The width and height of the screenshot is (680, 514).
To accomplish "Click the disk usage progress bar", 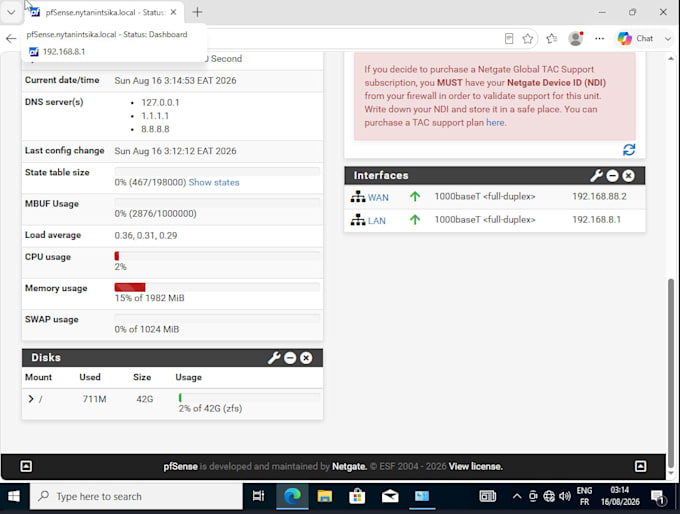I will [x=249, y=397].
